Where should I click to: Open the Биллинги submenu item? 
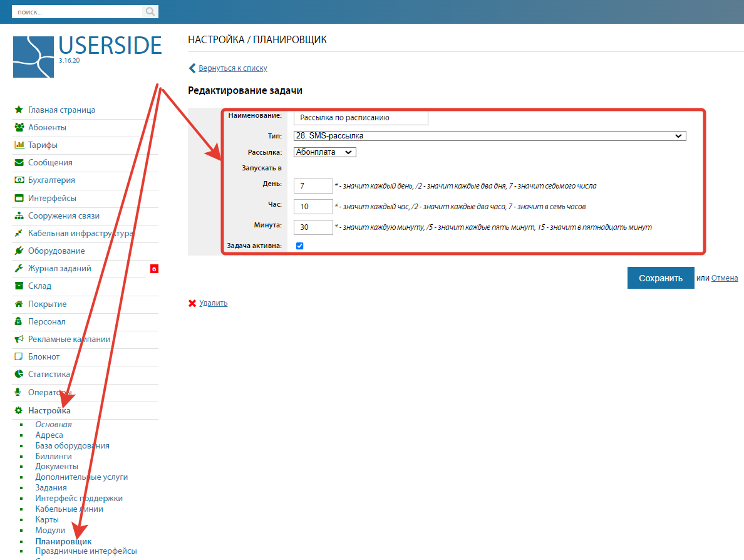point(54,456)
